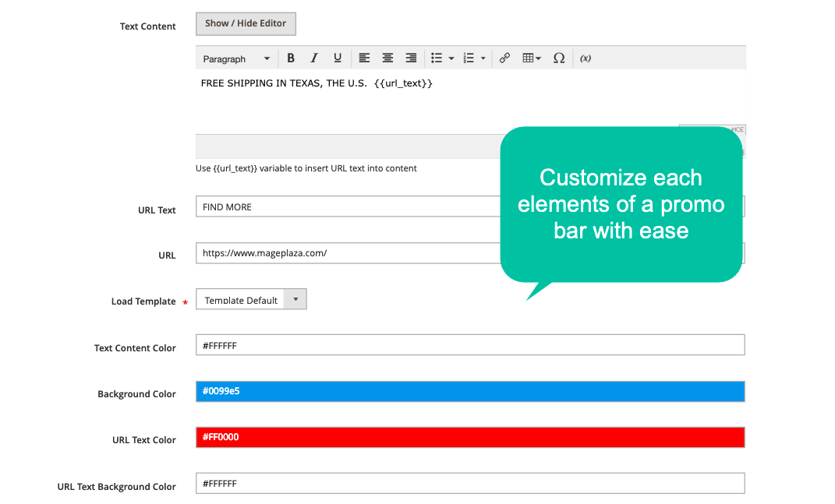Expand the bulleted list style options arrow

(450, 58)
